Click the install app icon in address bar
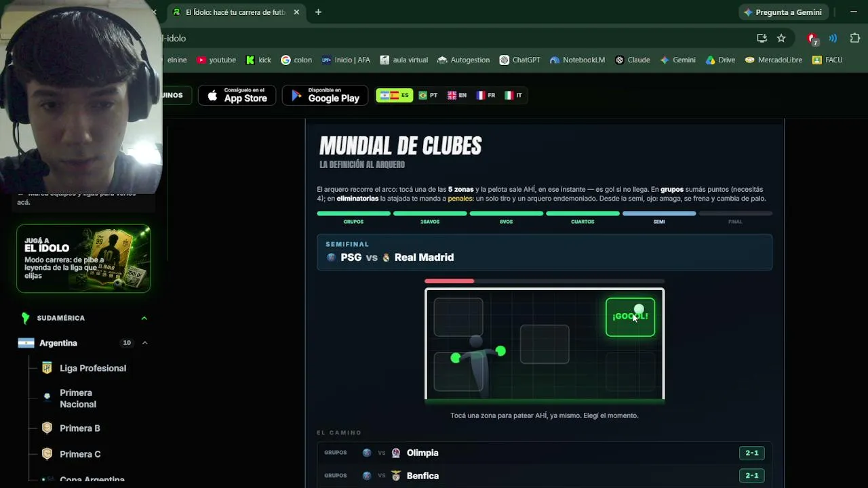This screenshot has width=868, height=488. click(x=762, y=38)
